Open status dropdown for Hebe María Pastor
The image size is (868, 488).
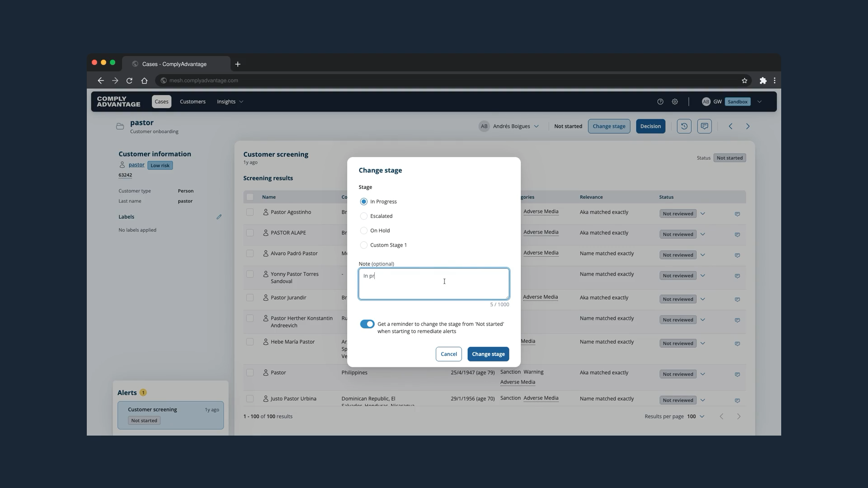click(703, 344)
